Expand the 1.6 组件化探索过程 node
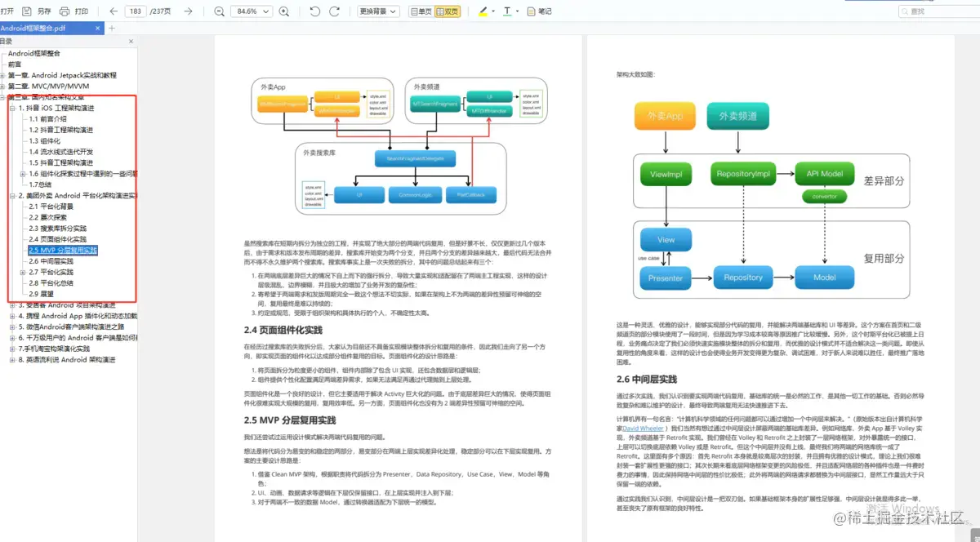 point(23,173)
